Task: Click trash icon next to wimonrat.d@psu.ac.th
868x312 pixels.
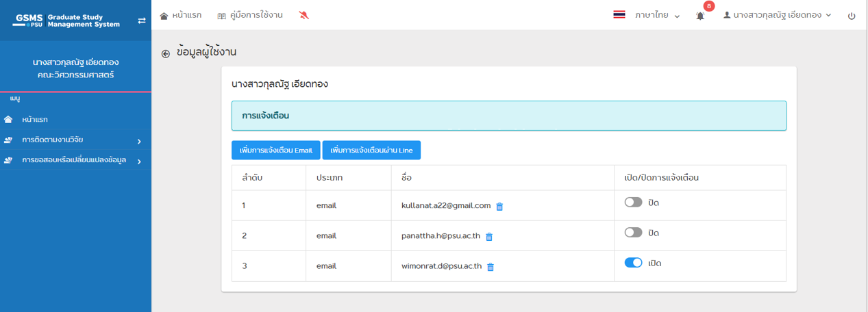Action: (x=491, y=267)
